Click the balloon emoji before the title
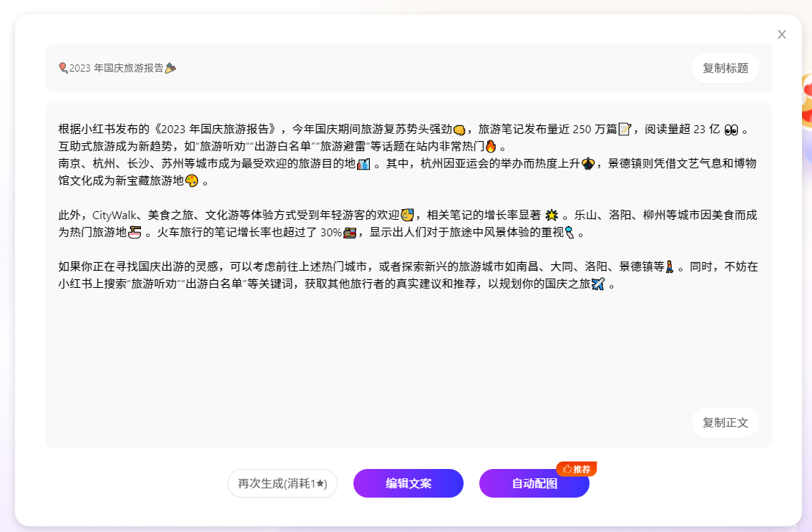This screenshot has height=532, width=812. [x=63, y=68]
